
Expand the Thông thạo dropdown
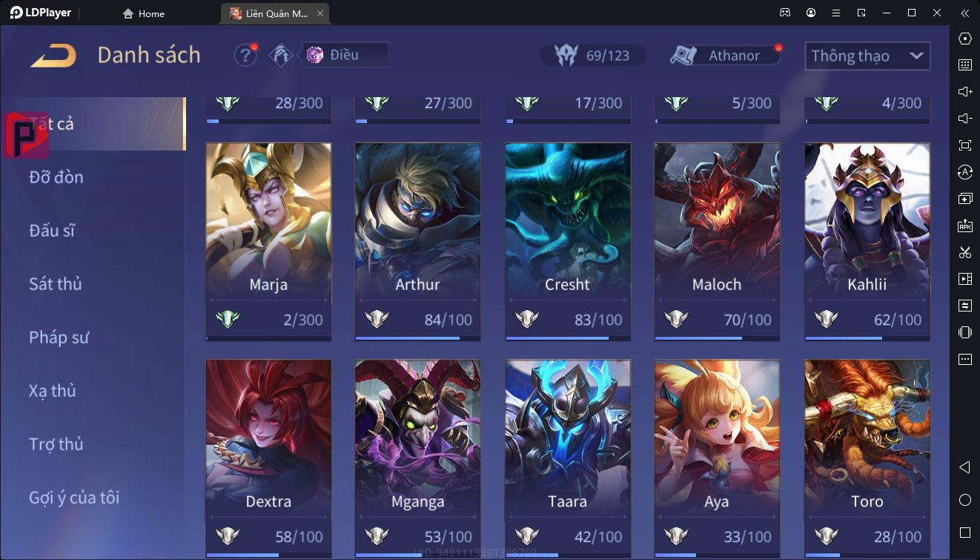click(867, 56)
